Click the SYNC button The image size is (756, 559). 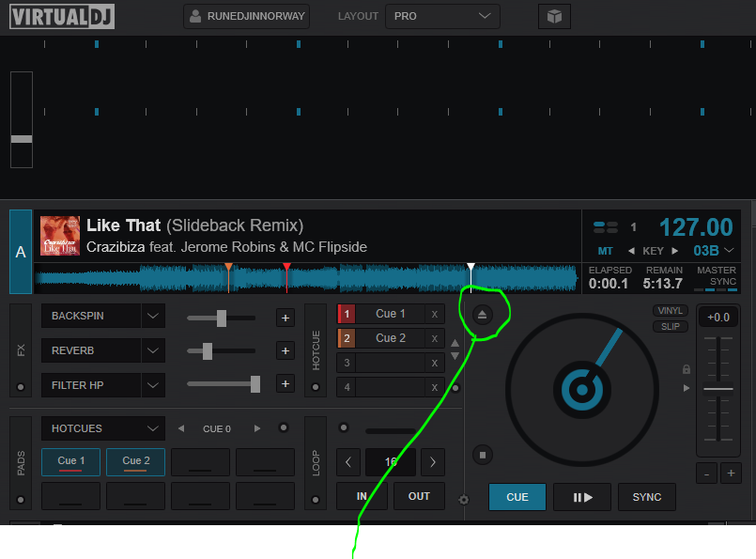(x=647, y=497)
